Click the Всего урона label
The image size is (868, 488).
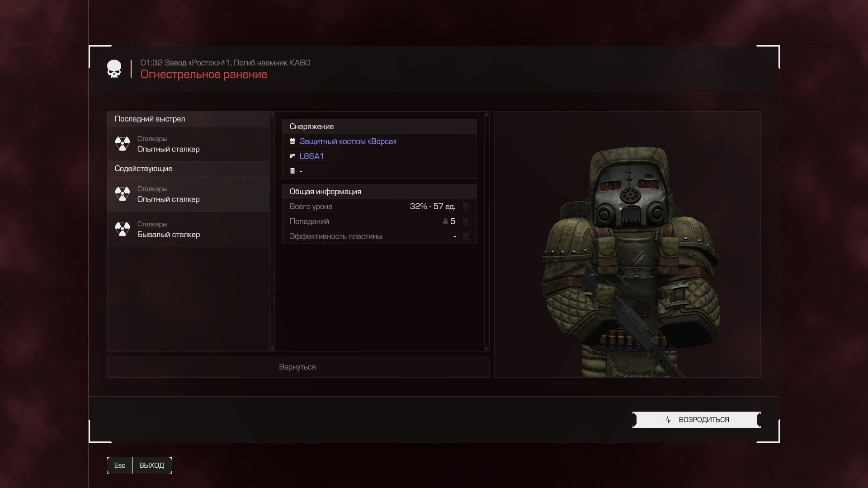pyautogui.click(x=311, y=206)
